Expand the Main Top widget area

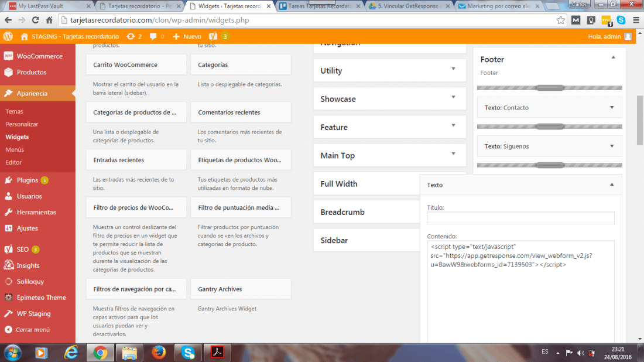pos(453,154)
